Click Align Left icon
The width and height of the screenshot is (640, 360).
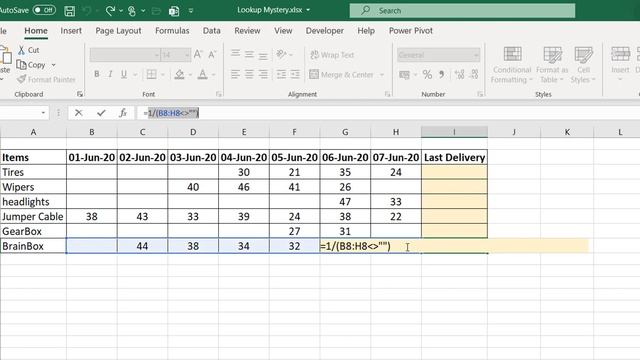click(x=235, y=74)
